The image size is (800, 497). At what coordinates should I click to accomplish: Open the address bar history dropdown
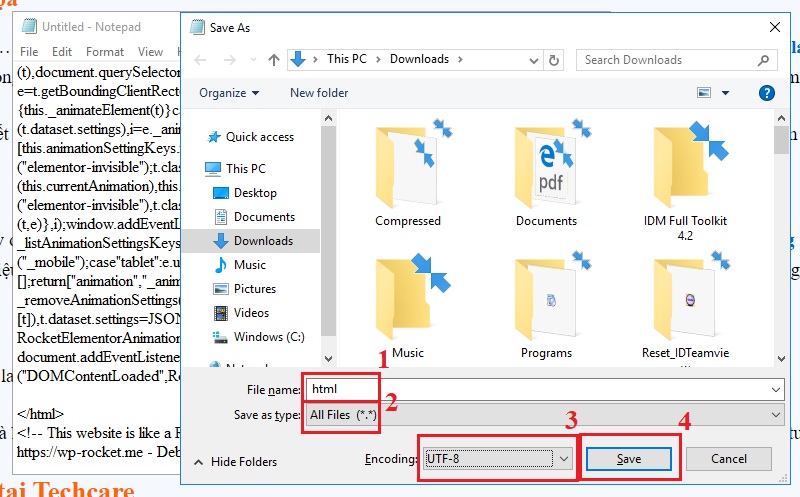tap(534, 61)
